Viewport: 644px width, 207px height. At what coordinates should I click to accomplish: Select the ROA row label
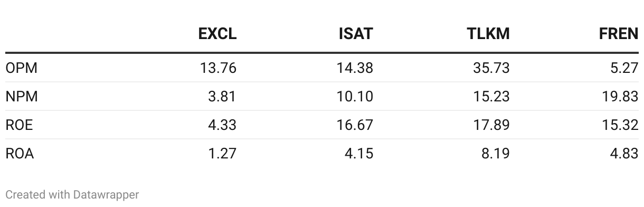click(20, 154)
